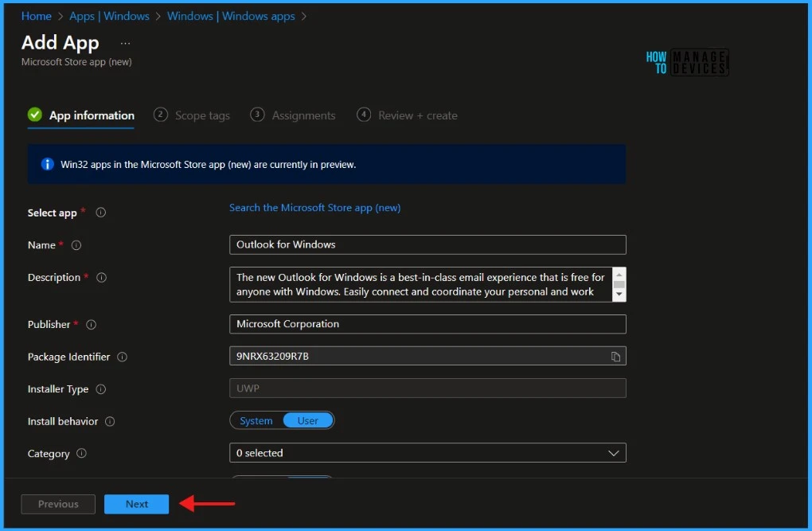Click the Installer Type UWP field
The width and height of the screenshot is (812, 531).
point(427,388)
